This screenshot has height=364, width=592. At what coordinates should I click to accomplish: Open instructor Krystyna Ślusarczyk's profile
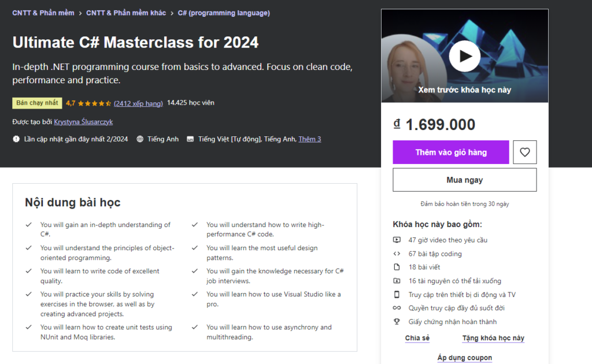pos(83,122)
